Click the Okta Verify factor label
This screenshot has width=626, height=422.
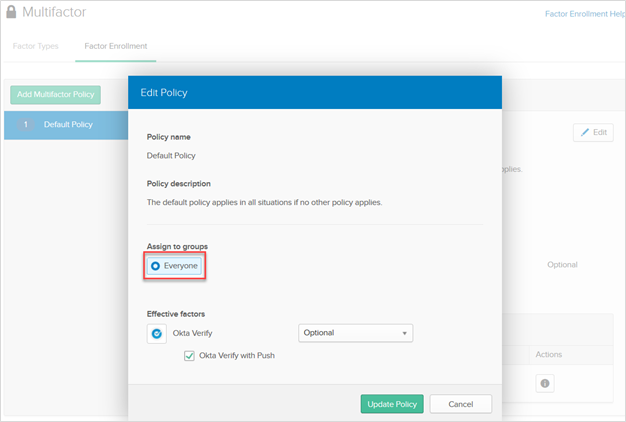pyautogui.click(x=192, y=333)
